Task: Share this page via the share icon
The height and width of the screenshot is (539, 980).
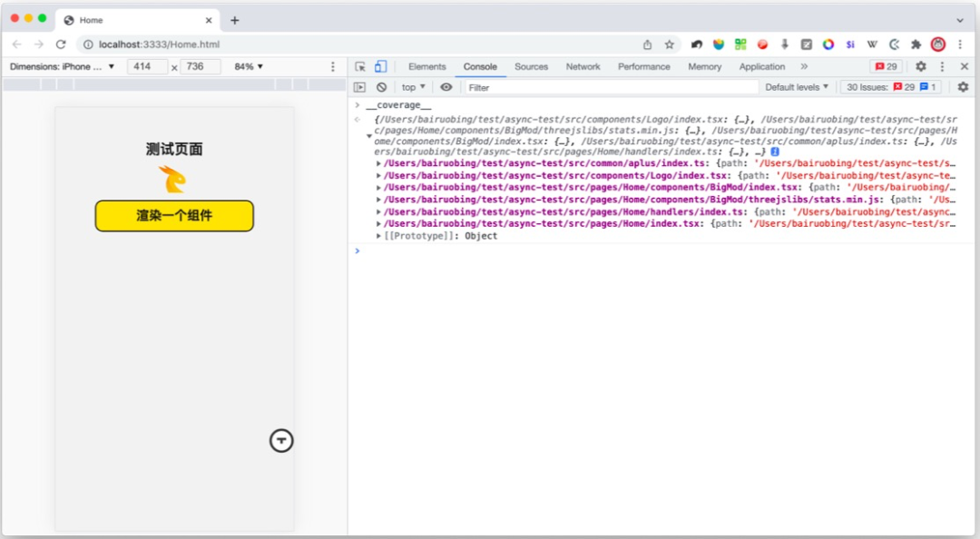Action: pyautogui.click(x=648, y=44)
